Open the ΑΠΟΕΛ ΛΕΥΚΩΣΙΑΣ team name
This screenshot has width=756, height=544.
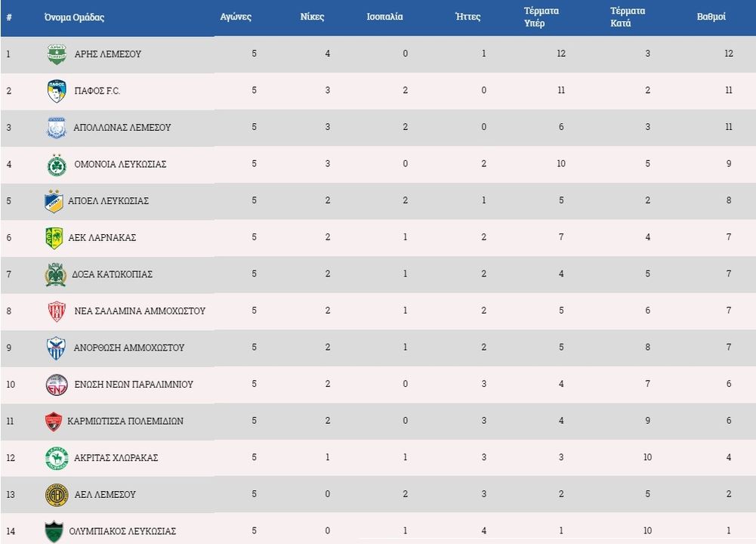click(x=108, y=201)
